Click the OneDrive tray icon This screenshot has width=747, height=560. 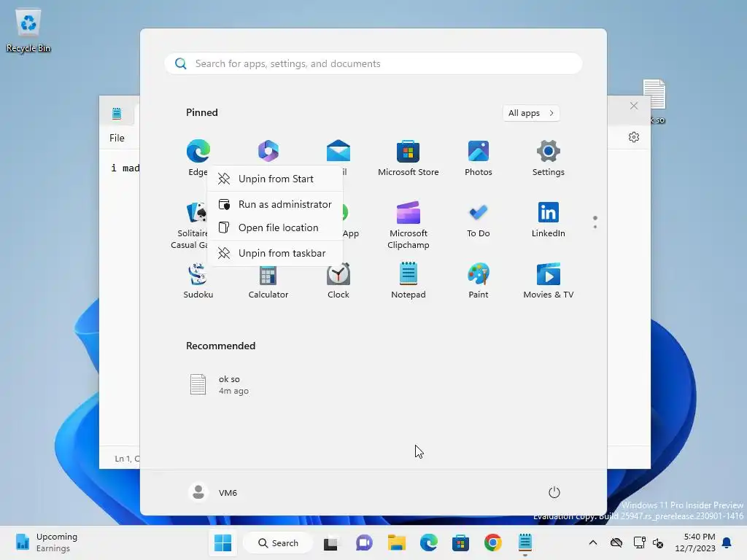[616, 542]
